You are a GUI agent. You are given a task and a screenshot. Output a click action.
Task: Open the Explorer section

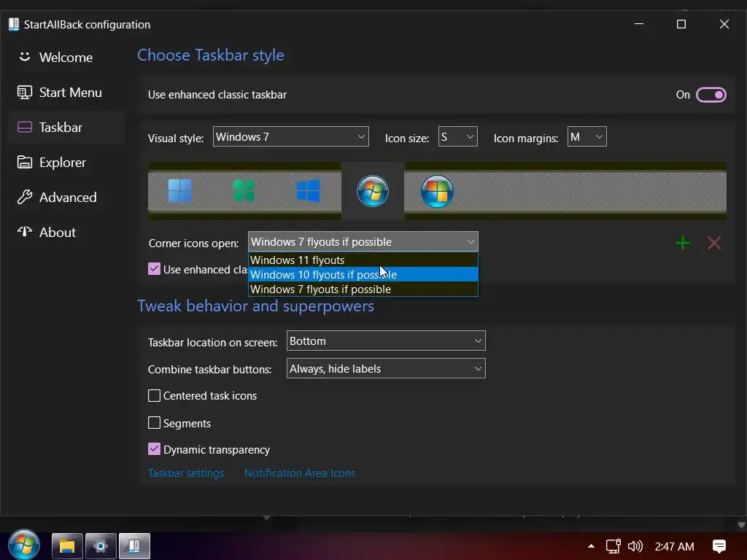[66, 163]
